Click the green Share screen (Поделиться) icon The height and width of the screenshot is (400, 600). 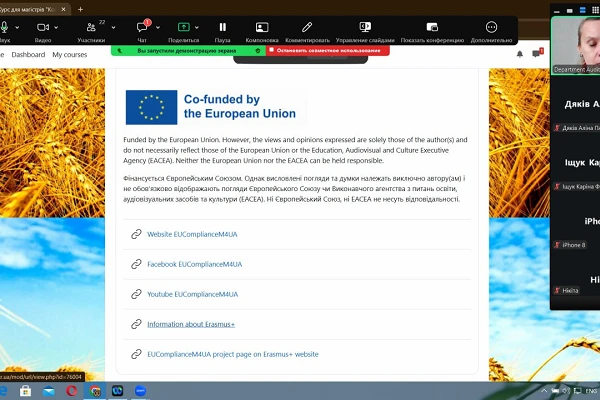184,27
